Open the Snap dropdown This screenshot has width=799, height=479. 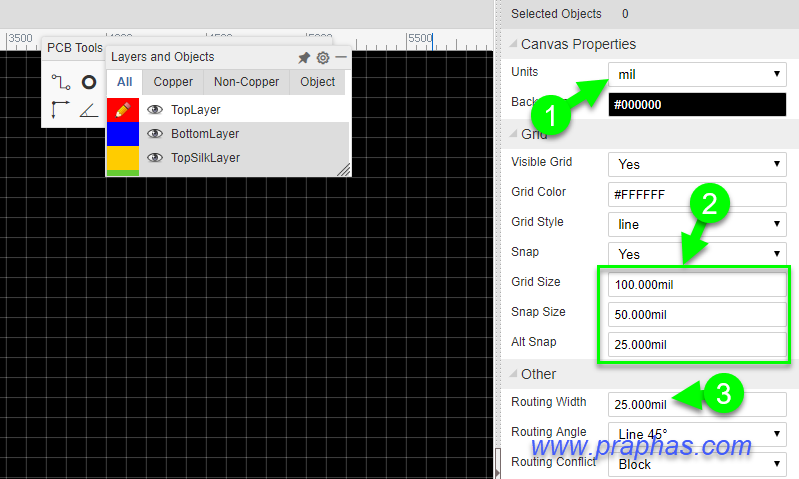tap(697, 254)
